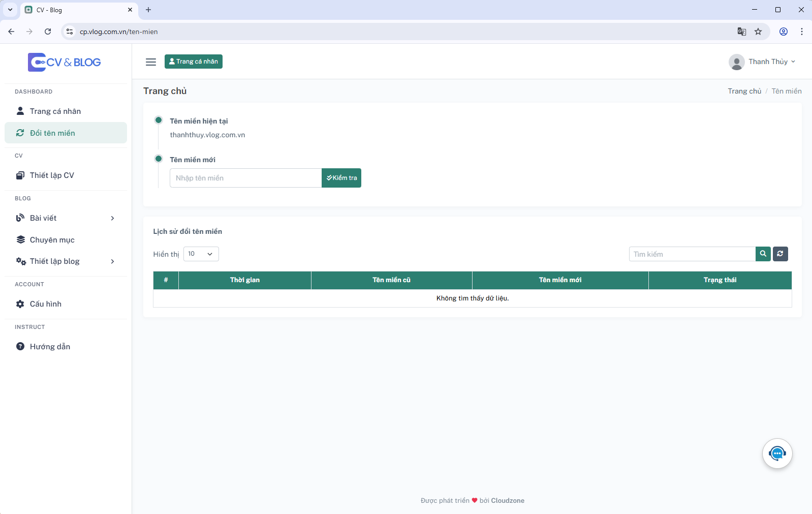Click the CV & BLOG logo
Screen dimensions: 812x514
(65, 62)
